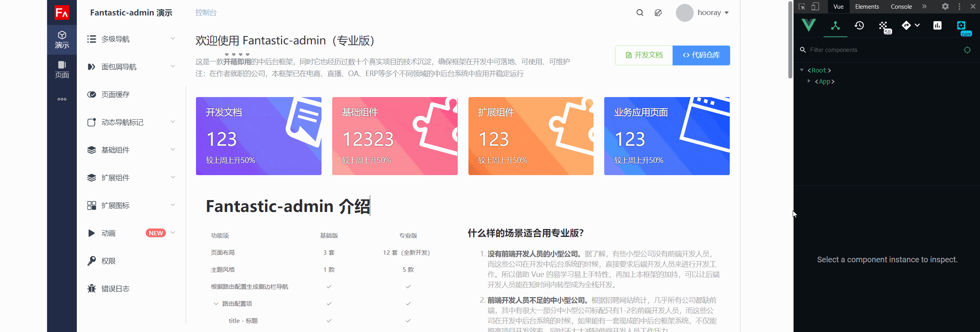Image resolution: width=980 pixels, height=332 pixels.
Task: Open the Vue routing view
Action: (906, 26)
